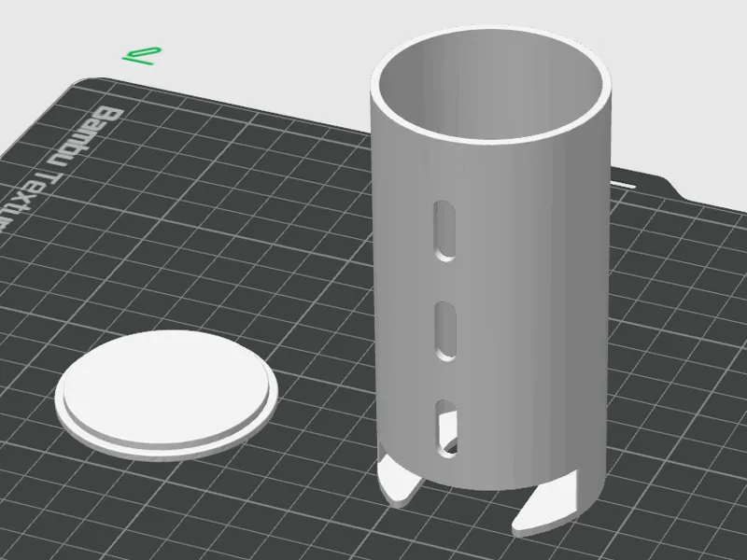This screenshot has height=560, width=747.
Task: Click the green plate number 01 label
Action: point(142,56)
